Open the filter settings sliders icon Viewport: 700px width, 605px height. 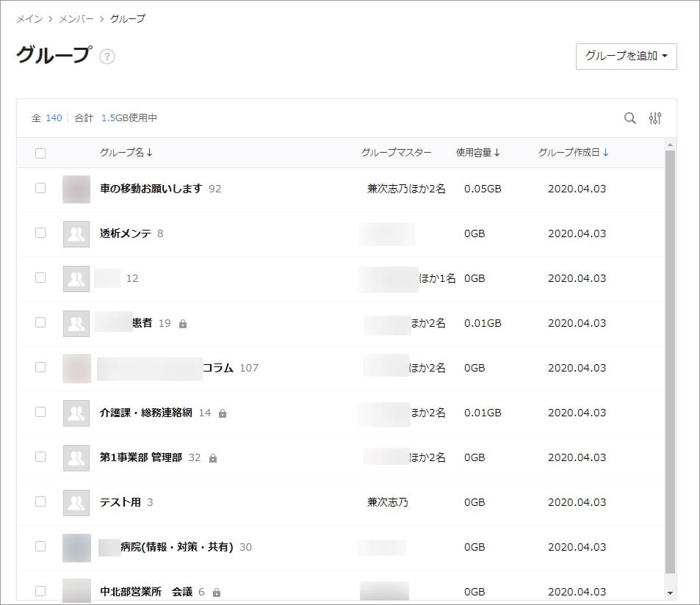pos(655,118)
